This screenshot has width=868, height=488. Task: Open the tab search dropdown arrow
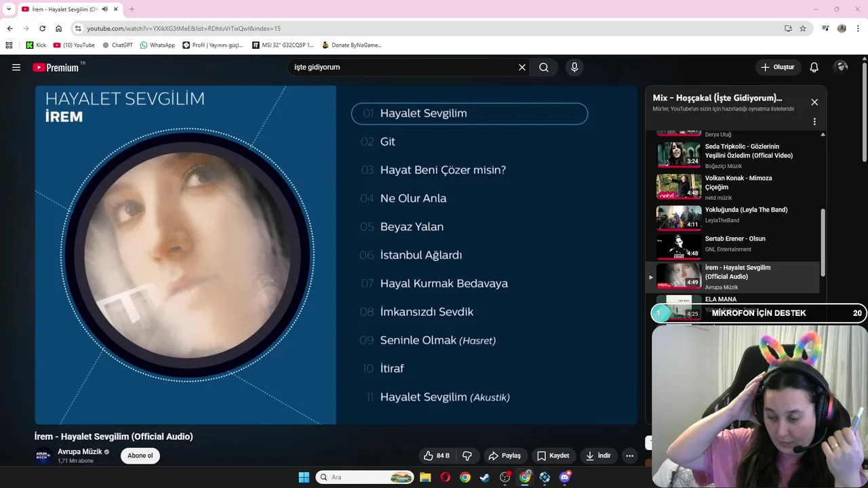8,9
